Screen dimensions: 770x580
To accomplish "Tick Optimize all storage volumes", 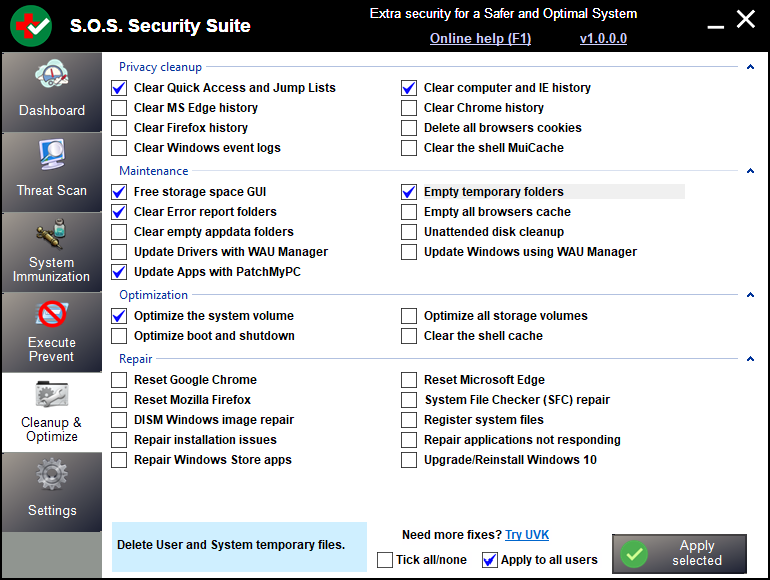I will [x=409, y=316].
